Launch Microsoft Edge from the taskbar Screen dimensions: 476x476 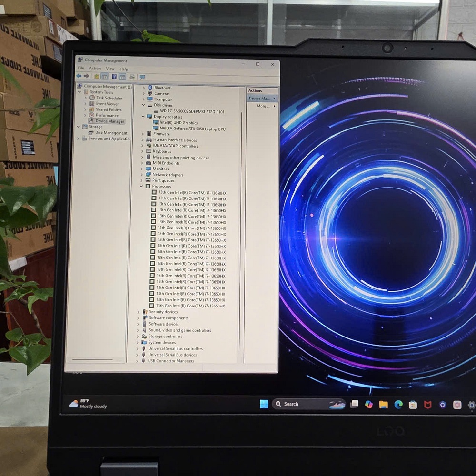[398, 404]
